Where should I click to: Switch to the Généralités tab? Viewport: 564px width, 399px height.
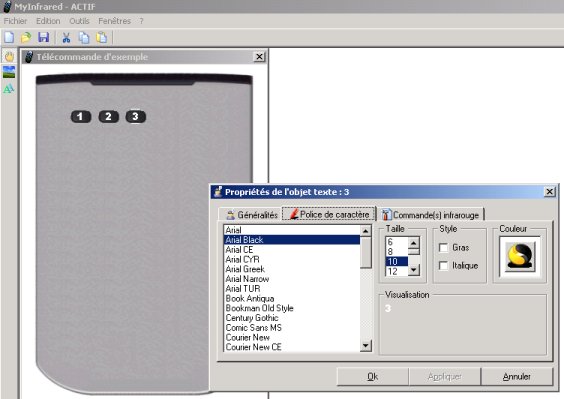pyautogui.click(x=251, y=215)
